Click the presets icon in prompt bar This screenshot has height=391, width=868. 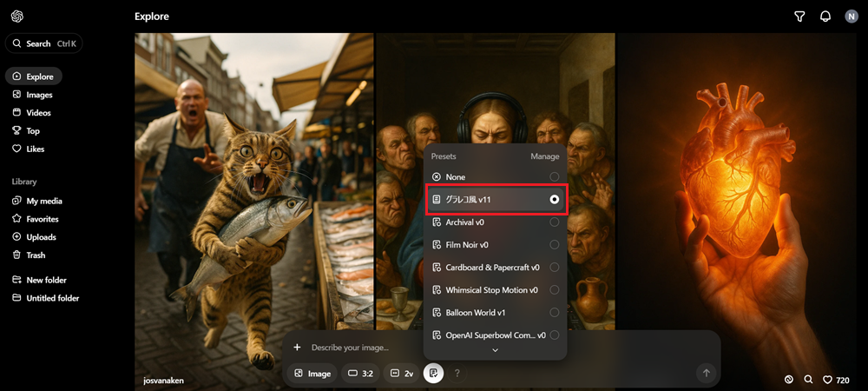[433, 374]
